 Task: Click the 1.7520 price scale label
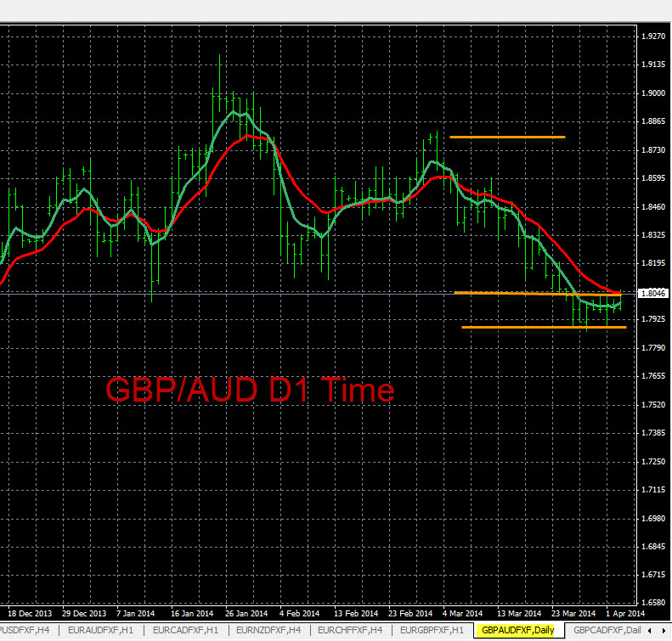pos(653,405)
